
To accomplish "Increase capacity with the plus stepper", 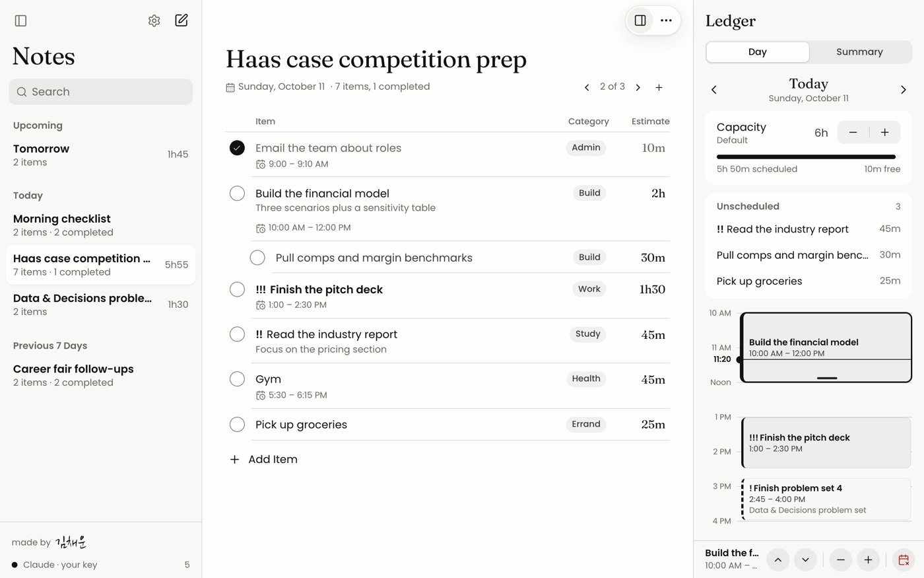I will pos(884,132).
